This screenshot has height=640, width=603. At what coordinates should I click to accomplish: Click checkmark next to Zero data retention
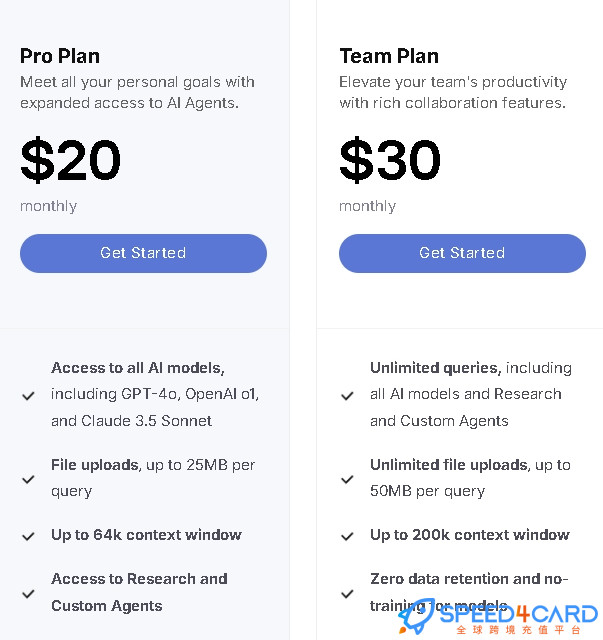pyautogui.click(x=347, y=593)
